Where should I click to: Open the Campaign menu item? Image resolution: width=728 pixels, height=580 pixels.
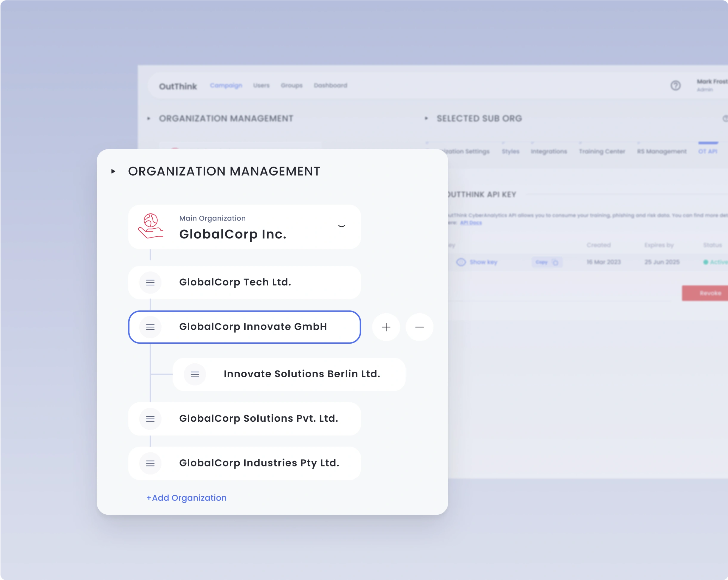[226, 86]
